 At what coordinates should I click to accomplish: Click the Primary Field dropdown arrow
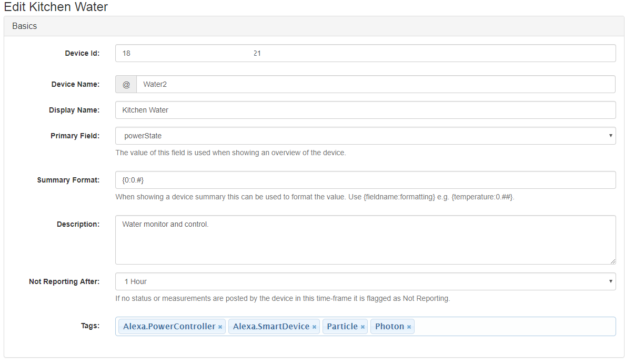[x=611, y=136]
